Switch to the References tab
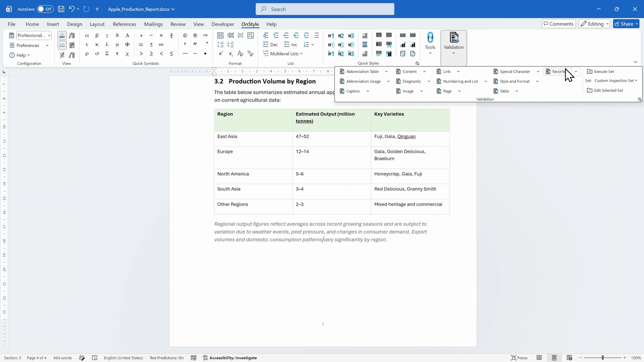This screenshot has height=362, width=644. 124,24
